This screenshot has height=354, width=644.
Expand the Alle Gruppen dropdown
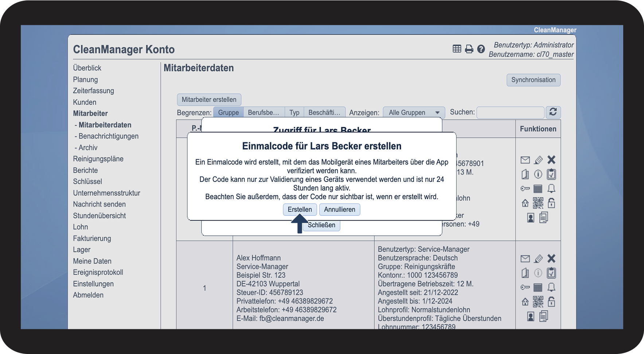(414, 112)
